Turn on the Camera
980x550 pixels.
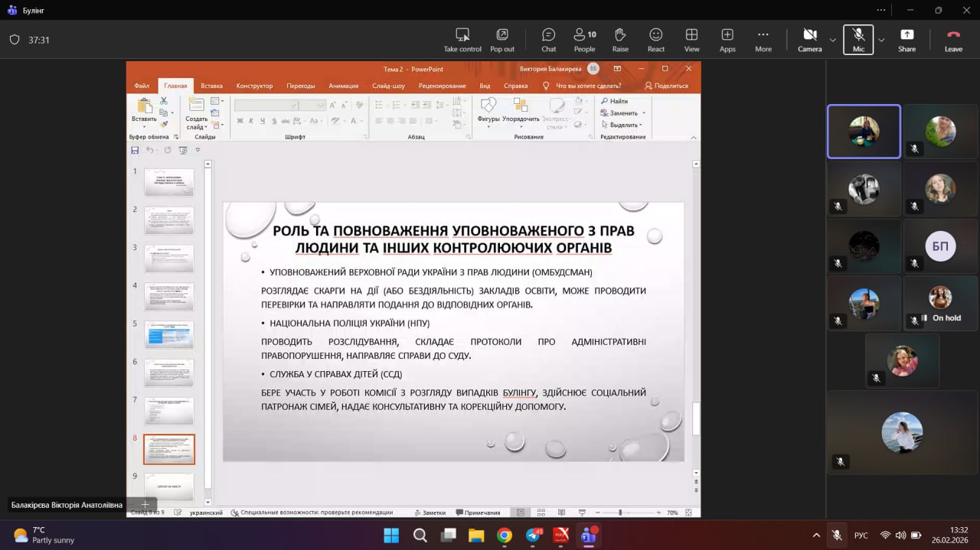point(809,40)
